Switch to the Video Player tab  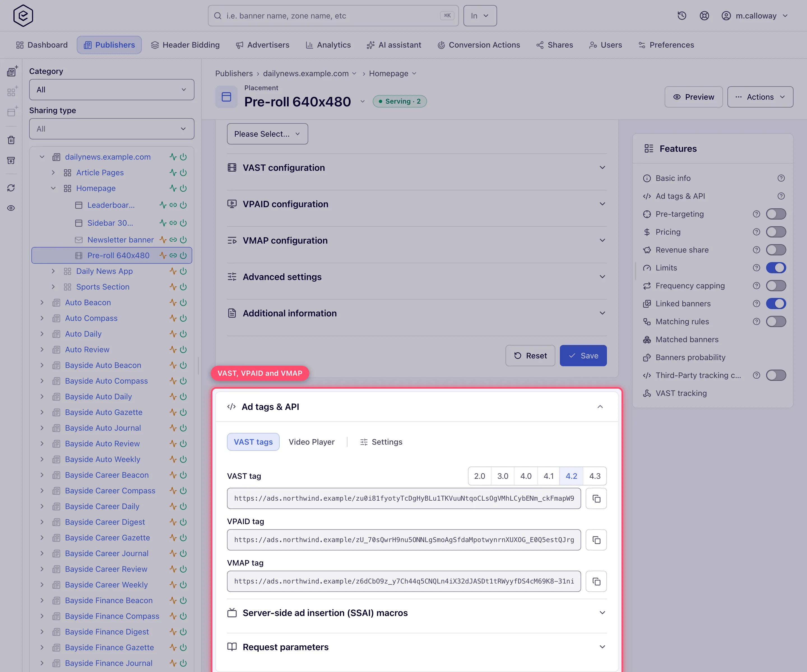311,442
